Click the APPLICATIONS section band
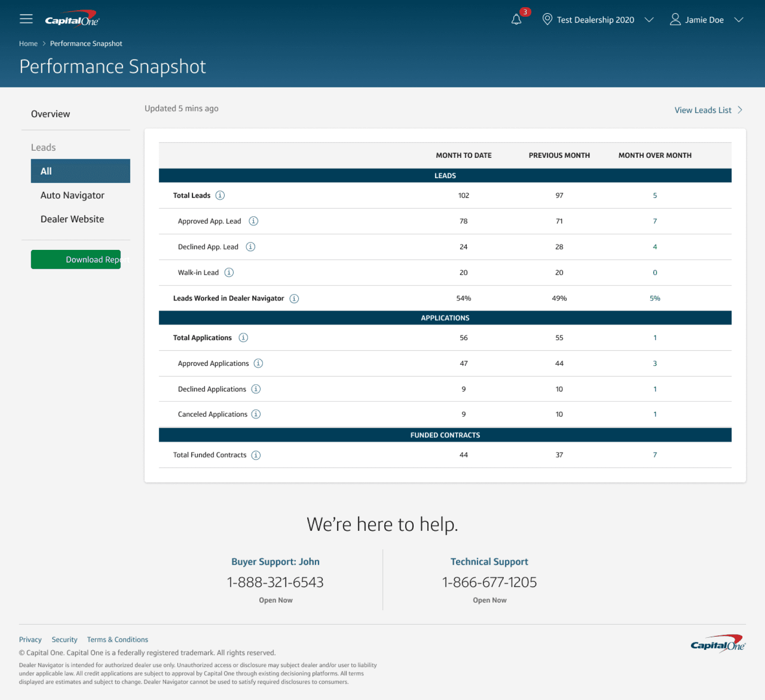This screenshot has height=700, width=765. [x=445, y=318]
